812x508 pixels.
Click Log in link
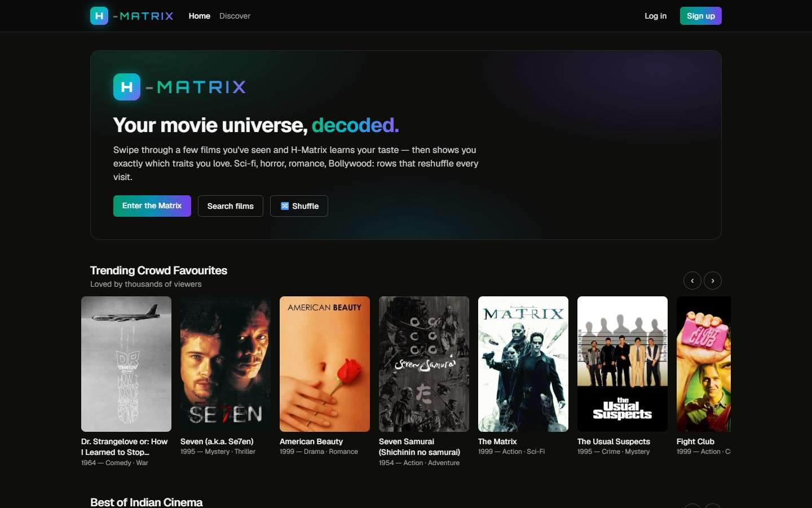click(x=655, y=16)
